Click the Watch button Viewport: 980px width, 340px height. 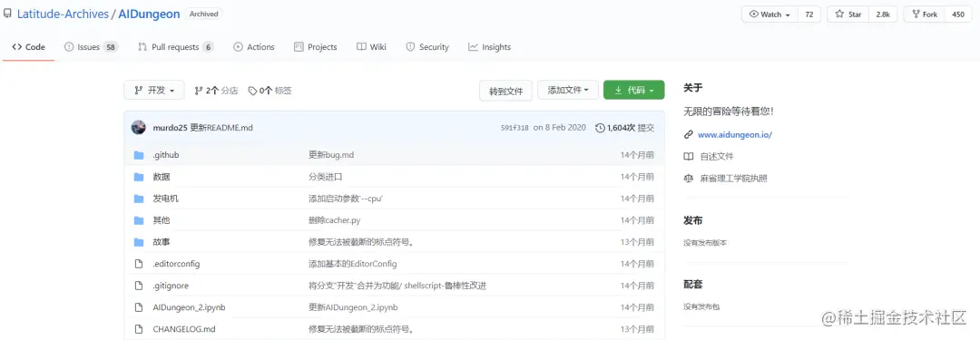pyautogui.click(x=769, y=15)
